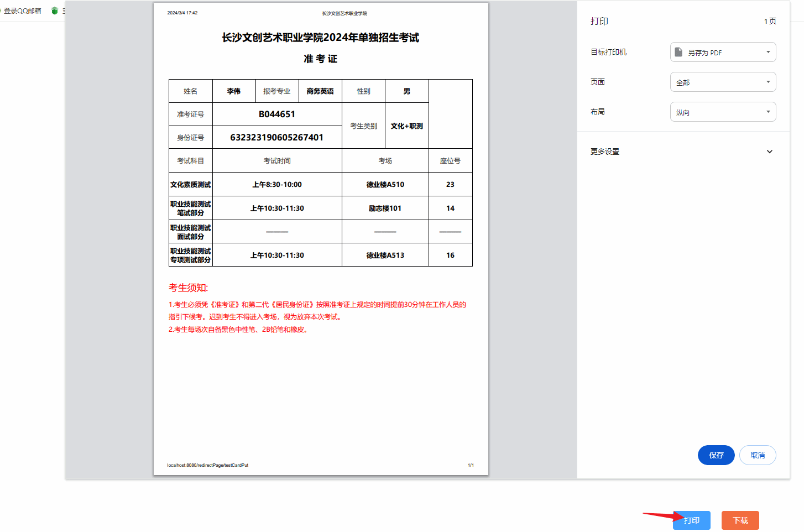This screenshot has height=532, width=804.
Task: Click the 更多设置 label
Action: coord(605,152)
